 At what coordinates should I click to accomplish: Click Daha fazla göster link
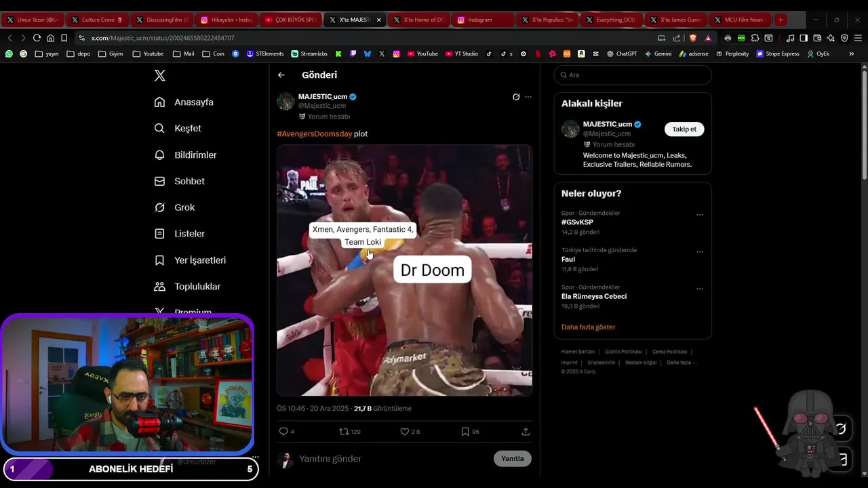pyautogui.click(x=588, y=327)
